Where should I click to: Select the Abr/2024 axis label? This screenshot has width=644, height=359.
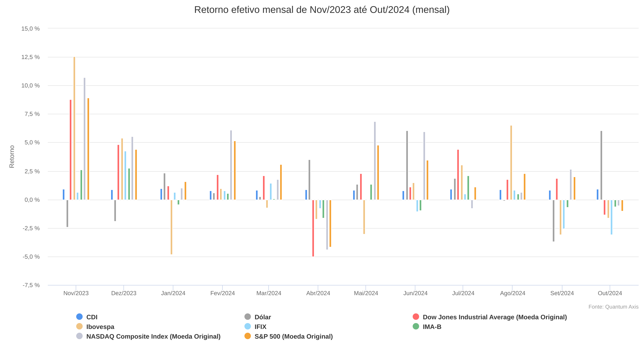pos(318,293)
